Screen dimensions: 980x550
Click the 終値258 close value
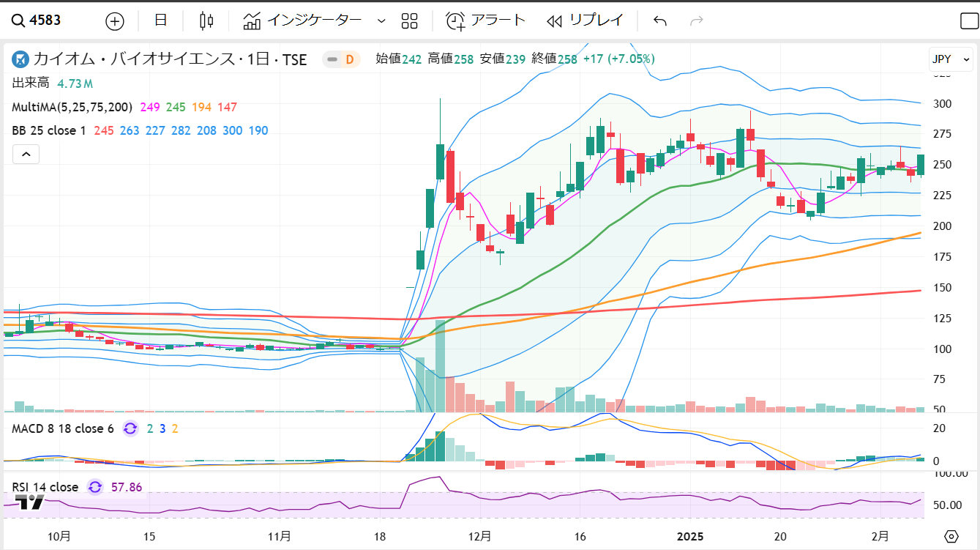(x=554, y=59)
